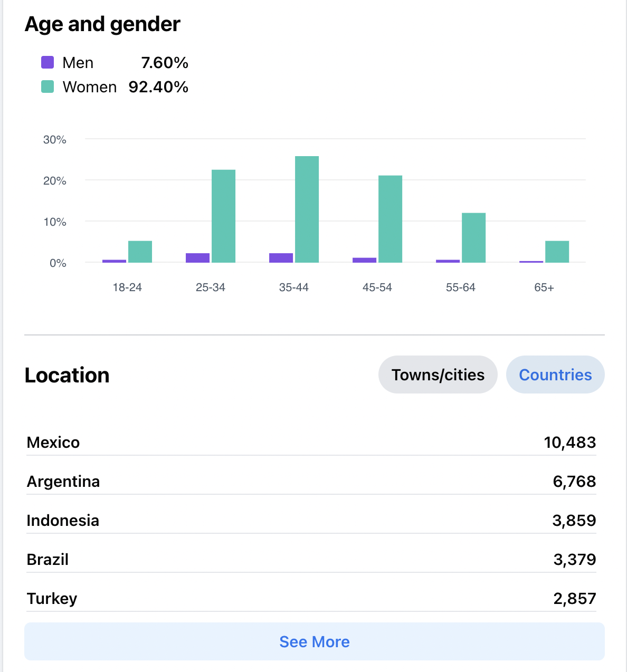
Task: Click the Men bar for 25-34
Action: [197, 258]
